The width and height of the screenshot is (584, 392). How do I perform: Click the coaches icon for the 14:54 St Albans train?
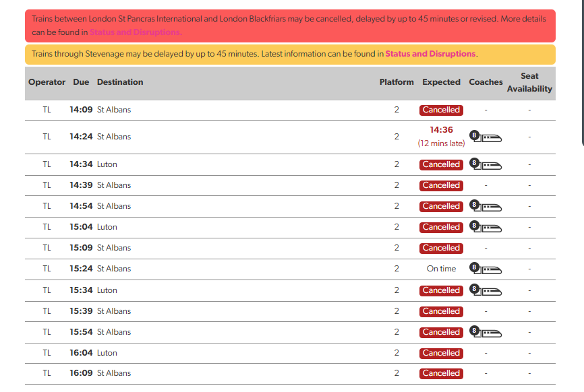click(486, 205)
